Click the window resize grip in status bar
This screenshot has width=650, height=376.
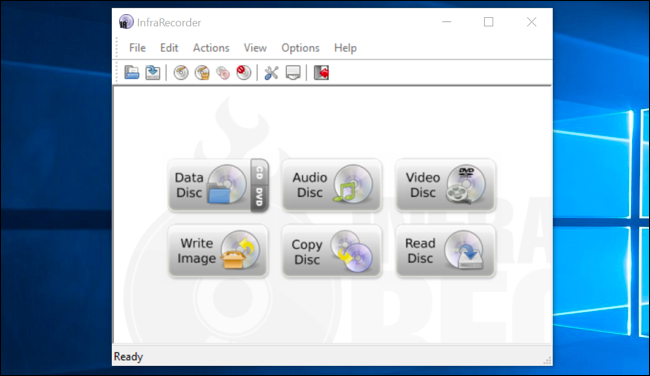[547, 361]
